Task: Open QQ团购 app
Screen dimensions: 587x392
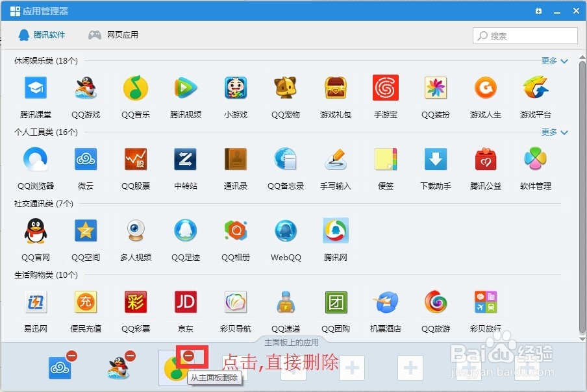Action: [336, 302]
